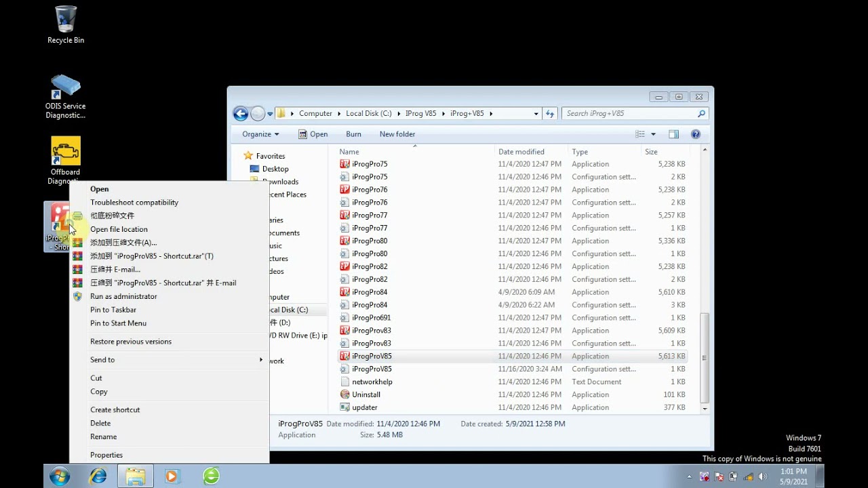
Task: Refresh the iProg+V85 folder view
Action: [x=550, y=113]
